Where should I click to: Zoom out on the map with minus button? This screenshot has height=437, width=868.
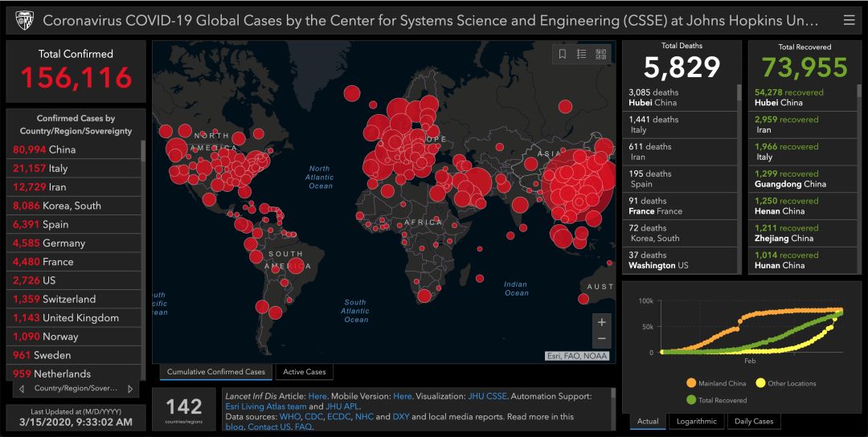(x=602, y=338)
